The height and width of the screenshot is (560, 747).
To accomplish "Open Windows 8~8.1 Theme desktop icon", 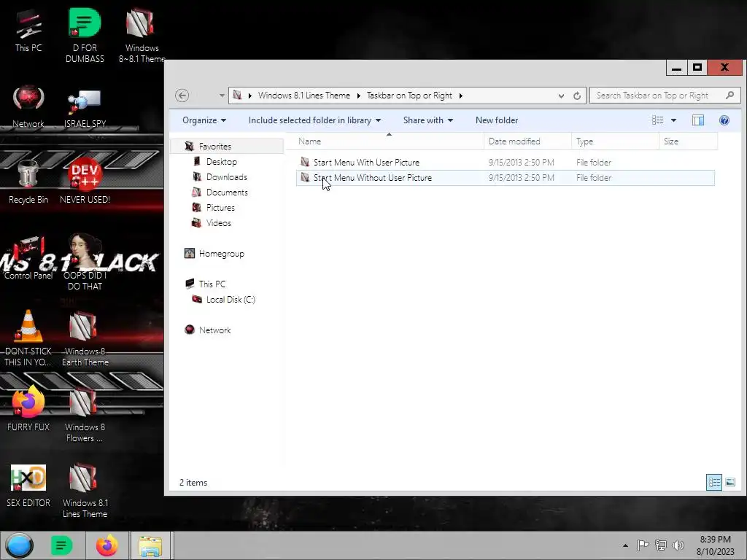I will [142, 36].
